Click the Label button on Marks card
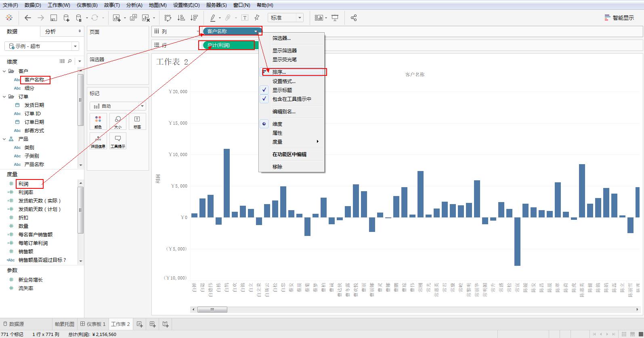 tap(137, 121)
